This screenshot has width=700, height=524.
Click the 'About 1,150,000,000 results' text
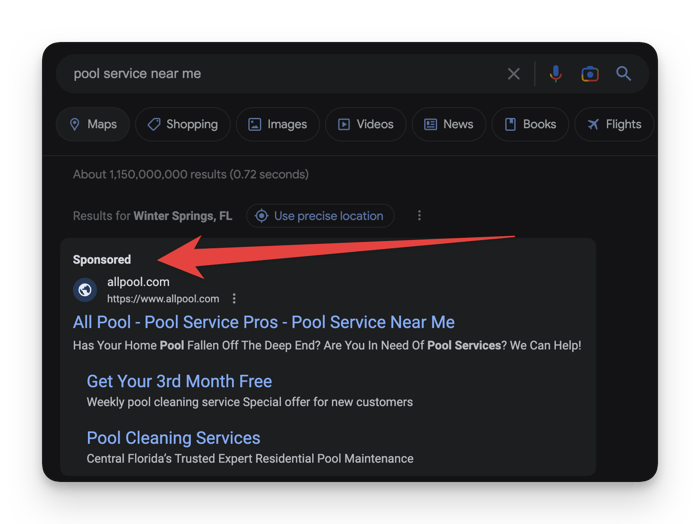coord(191,175)
